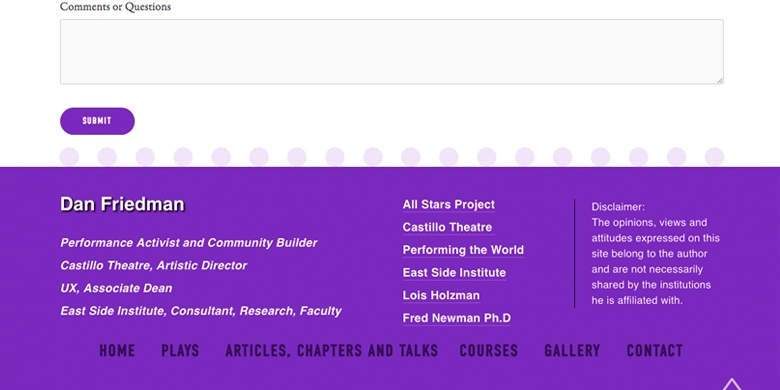
Task: Open the Castillo Theatre link
Action: click(447, 227)
